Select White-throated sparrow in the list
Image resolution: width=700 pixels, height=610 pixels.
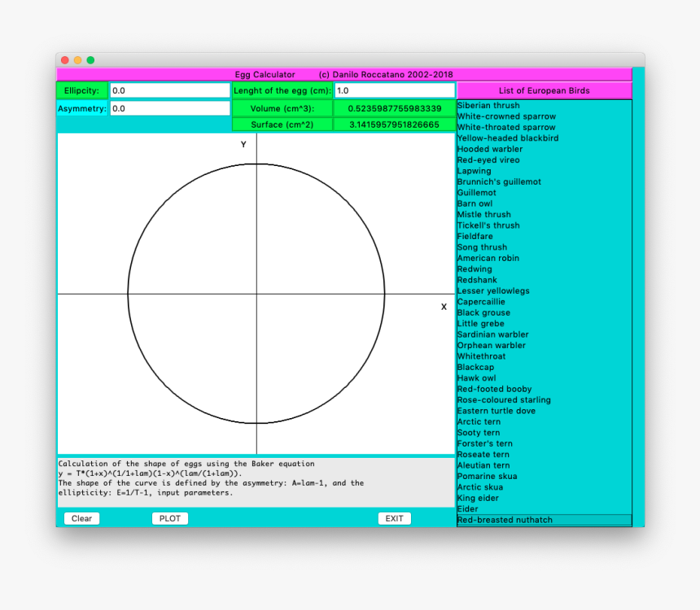pos(545,127)
